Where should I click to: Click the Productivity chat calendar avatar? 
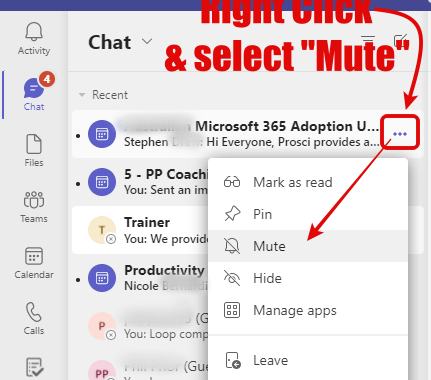(x=102, y=278)
